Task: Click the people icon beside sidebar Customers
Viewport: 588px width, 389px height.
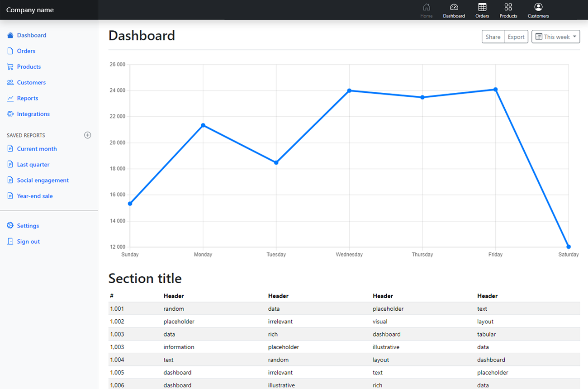Action: click(x=10, y=82)
